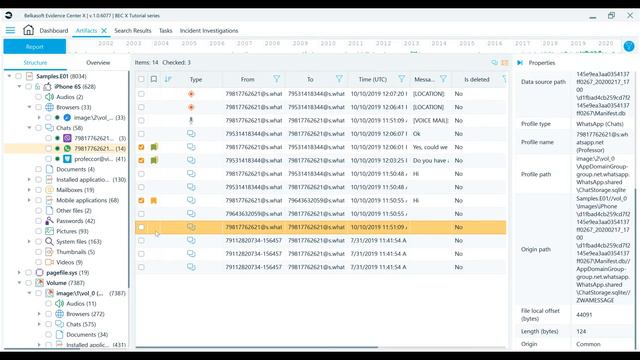
Task: Click the sort order column header icon
Action: (x=168, y=79)
